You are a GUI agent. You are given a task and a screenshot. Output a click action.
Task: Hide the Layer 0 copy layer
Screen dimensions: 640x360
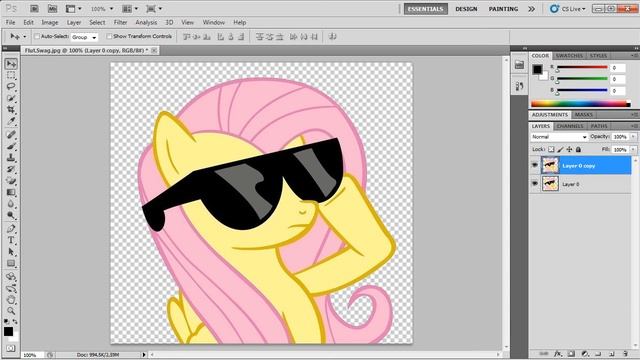(x=535, y=165)
